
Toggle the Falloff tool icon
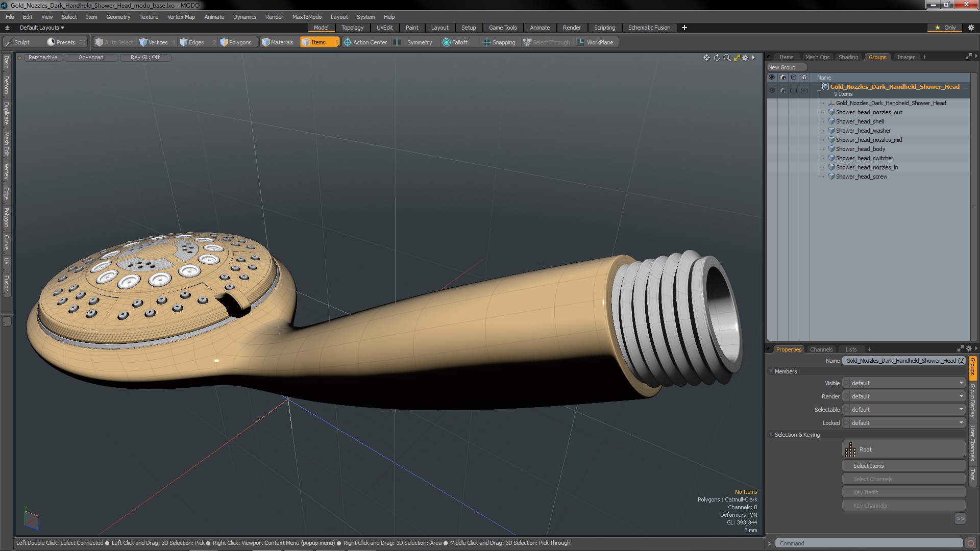447,42
